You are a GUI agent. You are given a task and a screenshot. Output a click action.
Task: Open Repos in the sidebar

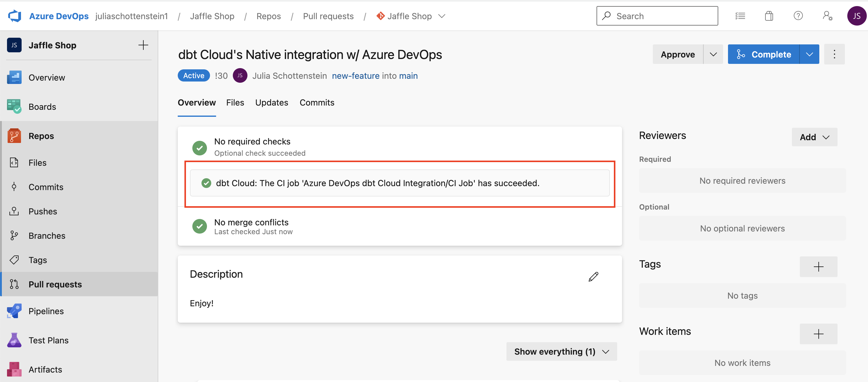(79, 136)
